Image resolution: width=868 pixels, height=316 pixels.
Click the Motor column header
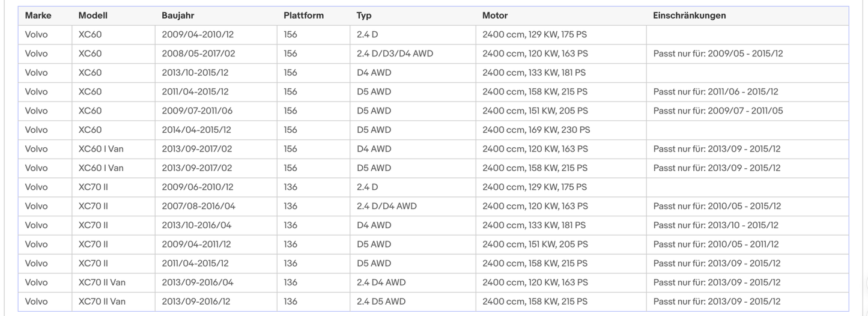(494, 16)
